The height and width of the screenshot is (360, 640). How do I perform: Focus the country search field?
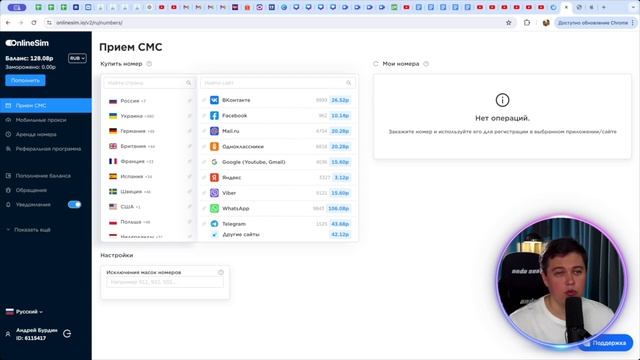pyautogui.click(x=149, y=83)
